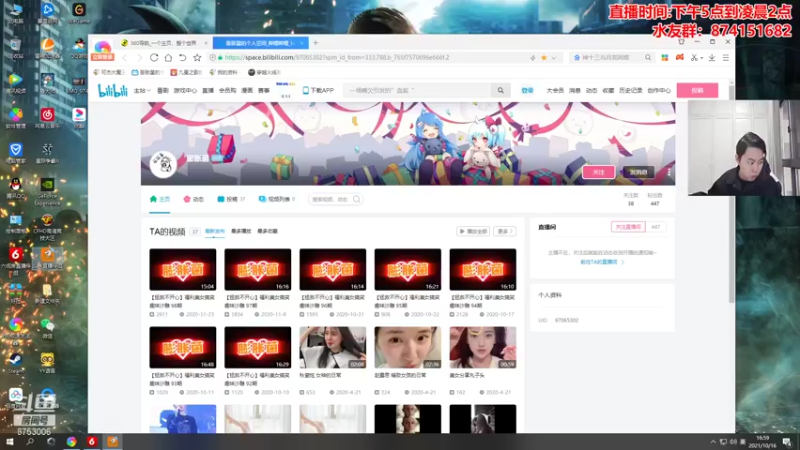Click the Windows Start button
Screen dimensions: 800x450
point(9,442)
